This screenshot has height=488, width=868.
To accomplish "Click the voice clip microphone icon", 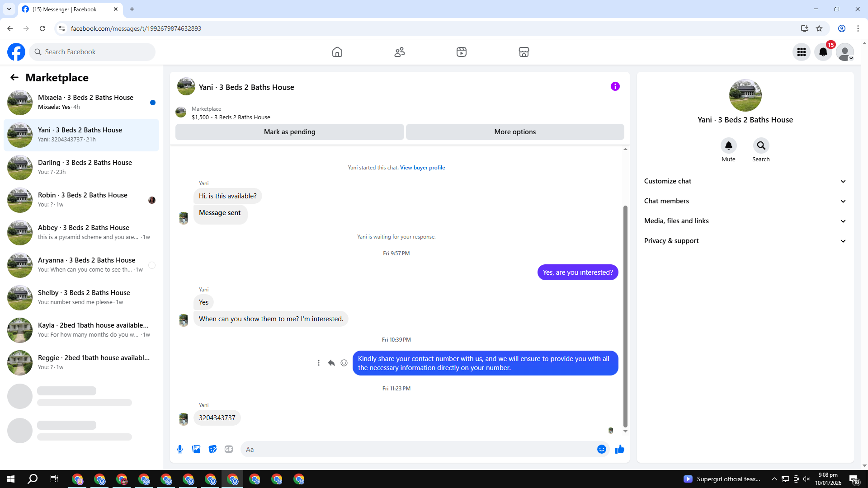I will tap(180, 449).
